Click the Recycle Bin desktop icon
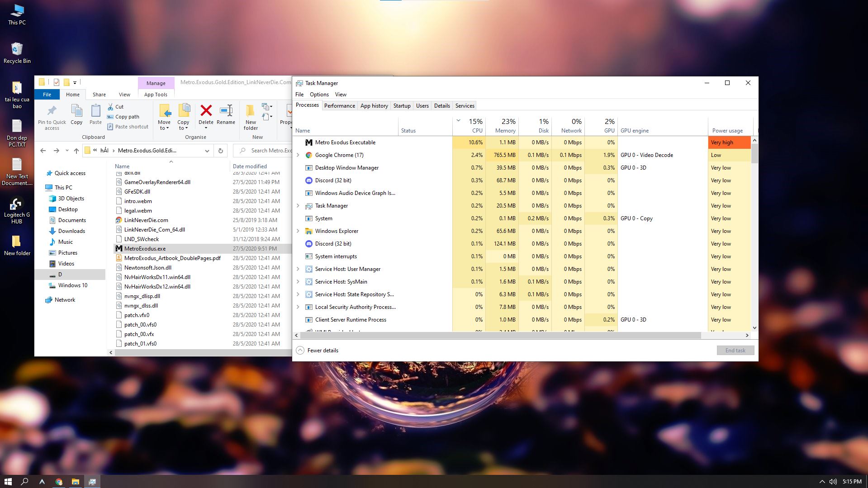The height and width of the screenshot is (488, 868). (17, 50)
